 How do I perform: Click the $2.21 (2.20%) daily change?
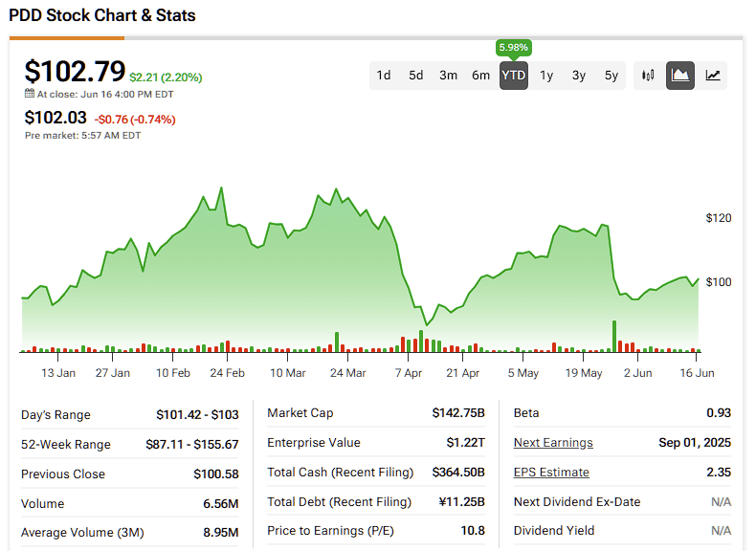tap(166, 77)
